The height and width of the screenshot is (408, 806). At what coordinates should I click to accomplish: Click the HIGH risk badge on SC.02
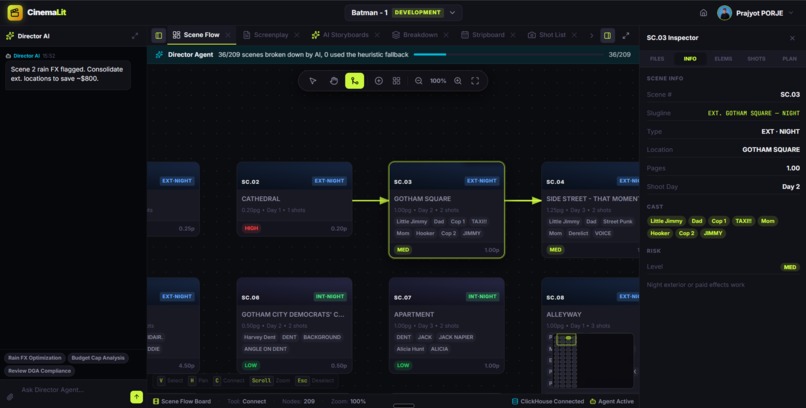point(251,228)
